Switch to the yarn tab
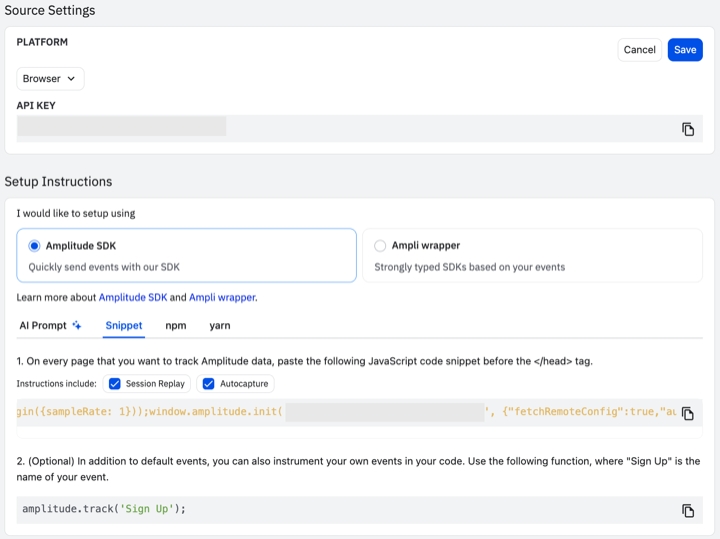The height and width of the screenshot is (539, 720). [x=220, y=326]
